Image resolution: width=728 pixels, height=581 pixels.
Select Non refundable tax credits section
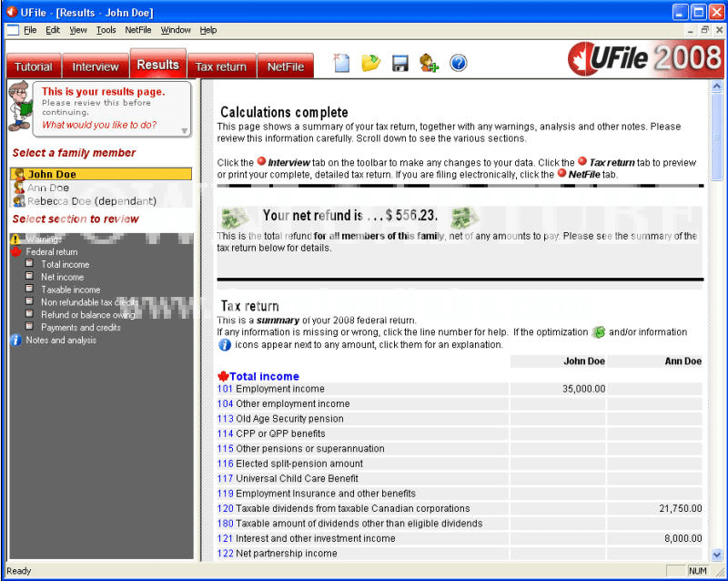tap(89, 302)
